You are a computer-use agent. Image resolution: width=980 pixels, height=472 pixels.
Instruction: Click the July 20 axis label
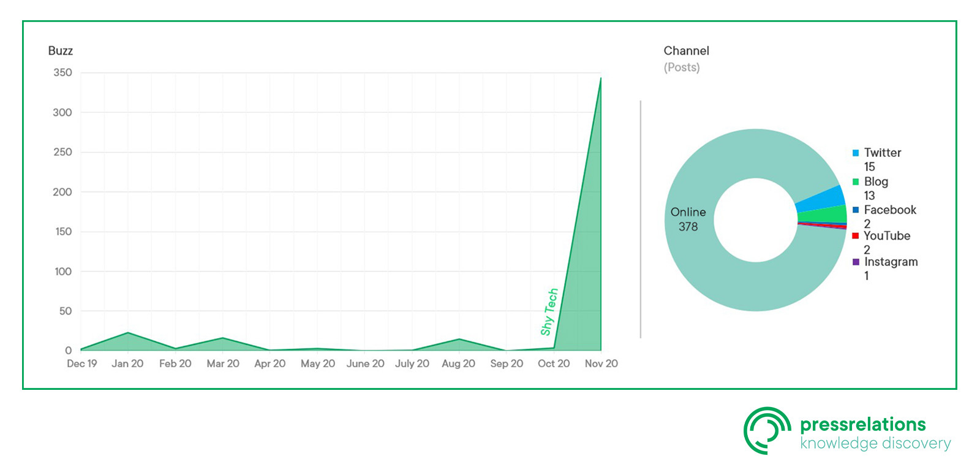click(x=412, y=364)
